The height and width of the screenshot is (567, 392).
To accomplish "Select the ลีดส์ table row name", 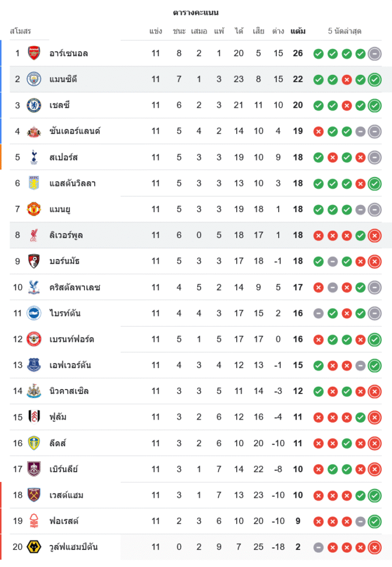I will pos(58,443).
